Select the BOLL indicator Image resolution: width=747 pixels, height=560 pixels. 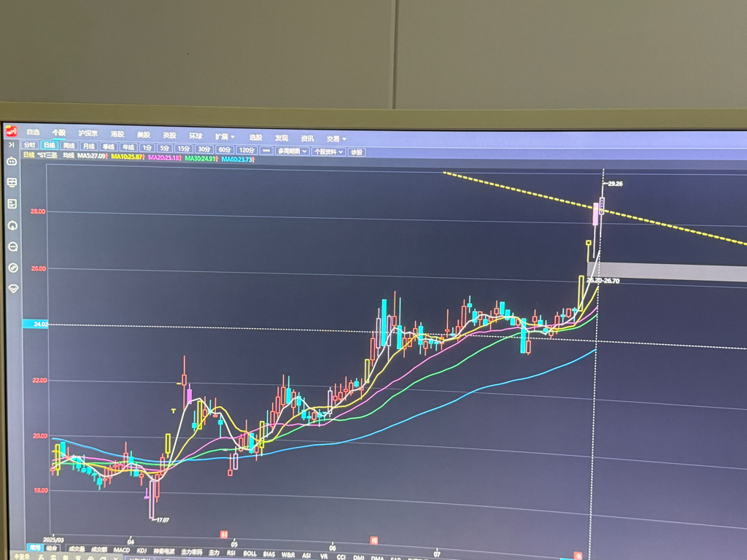coord(249,553)
